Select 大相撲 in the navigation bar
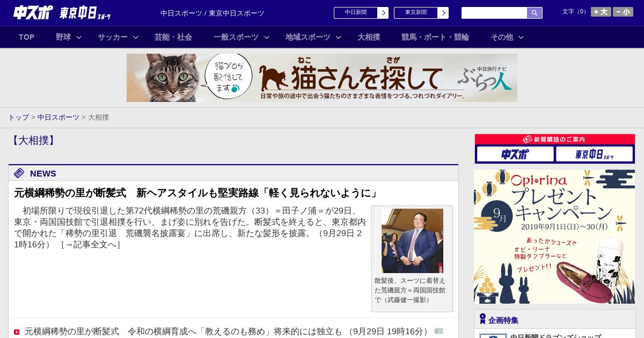Viewport: 644px width, 338px height. click(369, 37)
